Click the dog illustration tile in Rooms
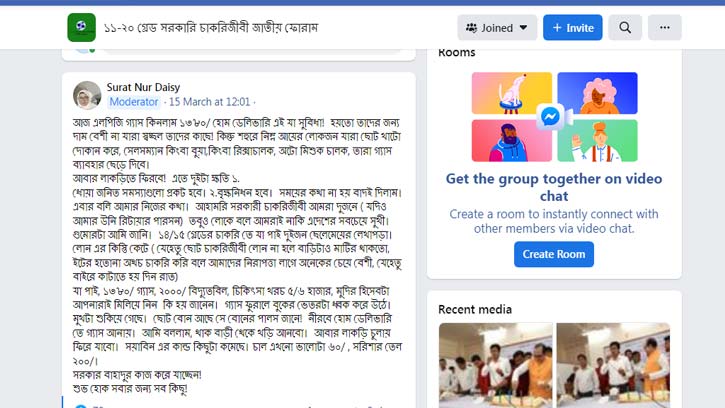725x408 pixels. pyautogui.click(x=511, y=93)
